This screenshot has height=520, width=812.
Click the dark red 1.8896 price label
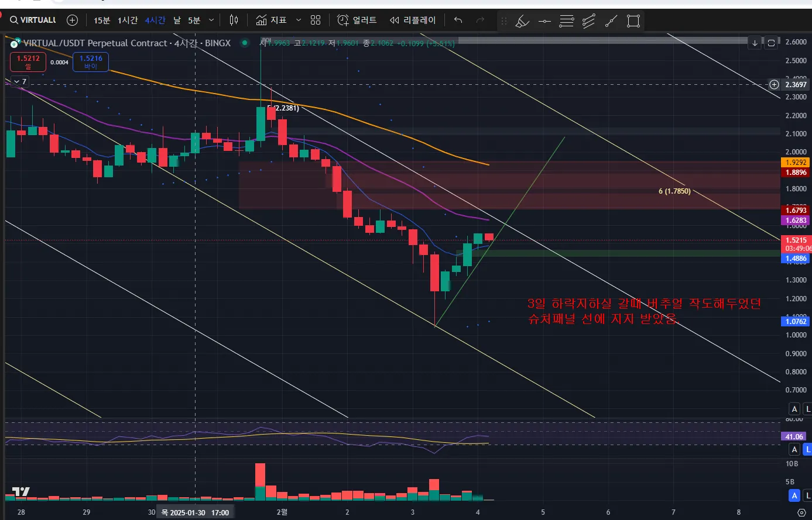pos(796,173)
